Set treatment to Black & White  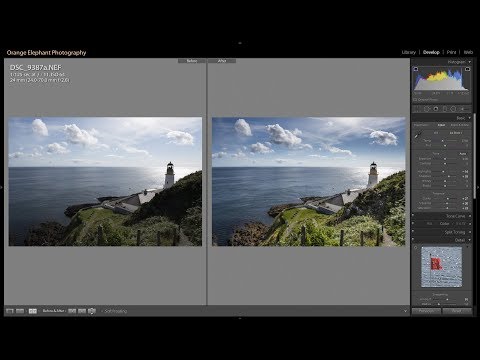coord(460,125)
